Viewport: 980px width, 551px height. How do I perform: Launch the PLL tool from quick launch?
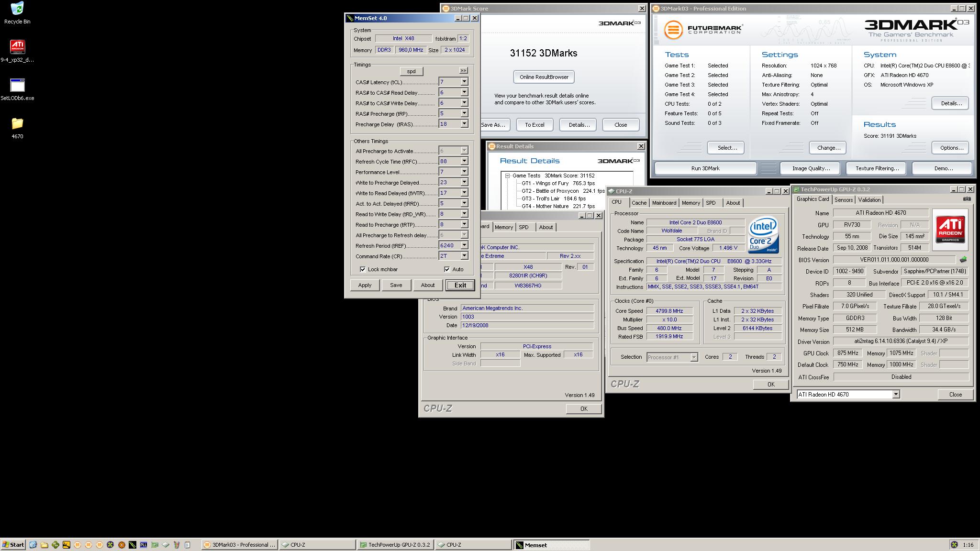coord(143,545)
